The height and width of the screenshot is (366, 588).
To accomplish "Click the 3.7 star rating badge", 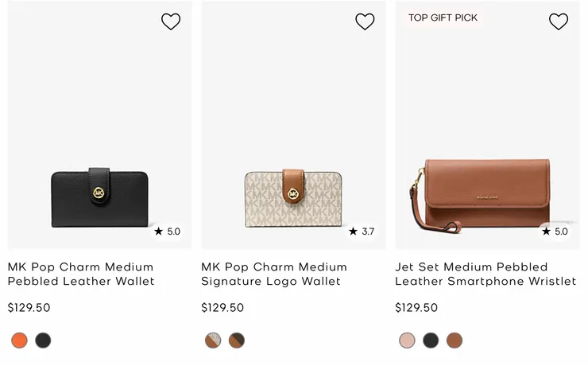I will coord(362,232).
